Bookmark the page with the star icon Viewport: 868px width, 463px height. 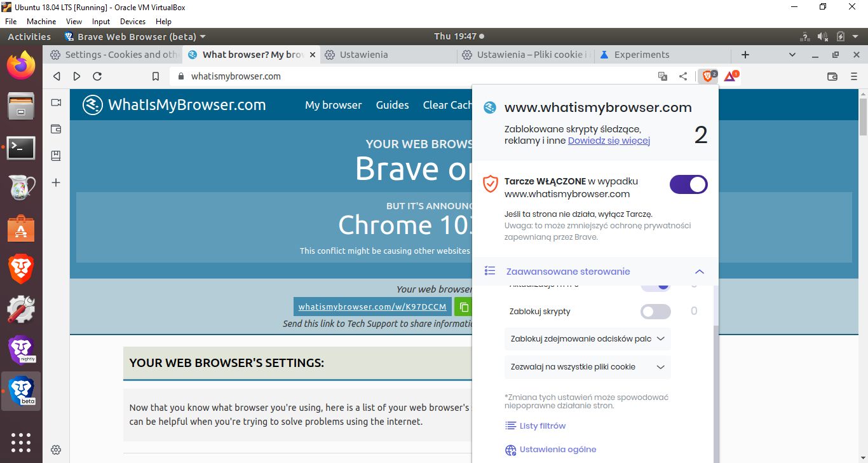[155, 76]
